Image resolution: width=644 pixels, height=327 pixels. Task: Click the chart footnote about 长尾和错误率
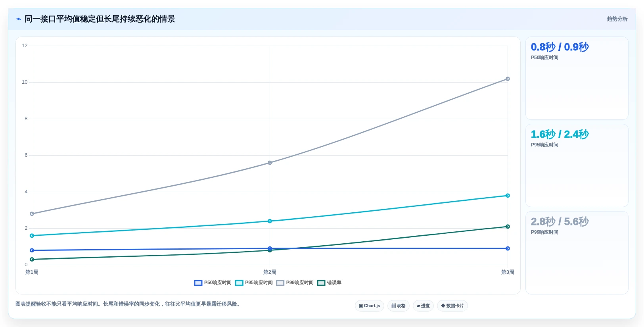128,304
